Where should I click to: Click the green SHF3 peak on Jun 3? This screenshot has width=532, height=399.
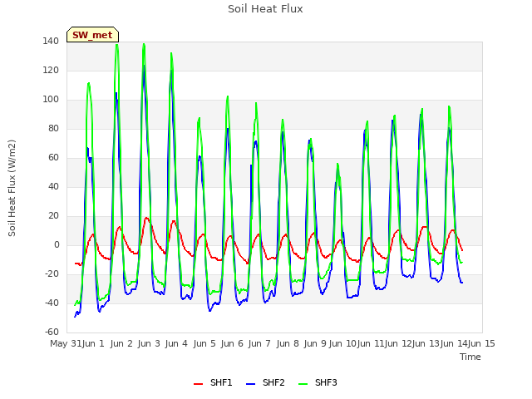click(x=144, y=44)
